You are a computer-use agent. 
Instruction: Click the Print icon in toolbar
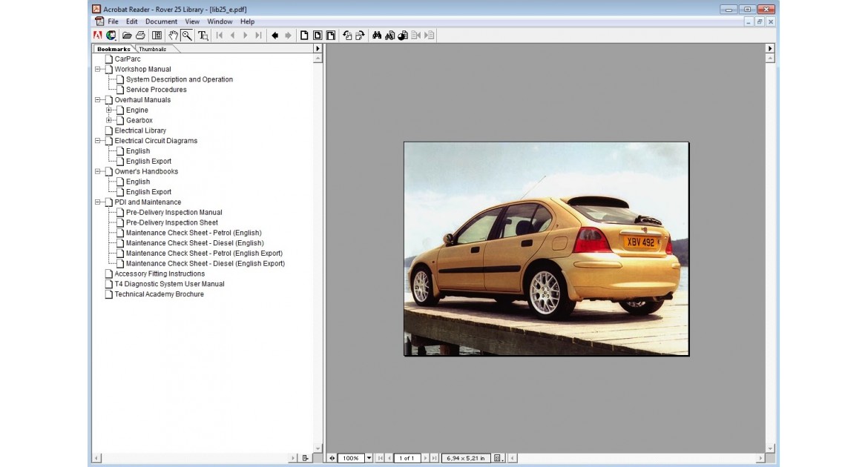(x=141, y=36)
